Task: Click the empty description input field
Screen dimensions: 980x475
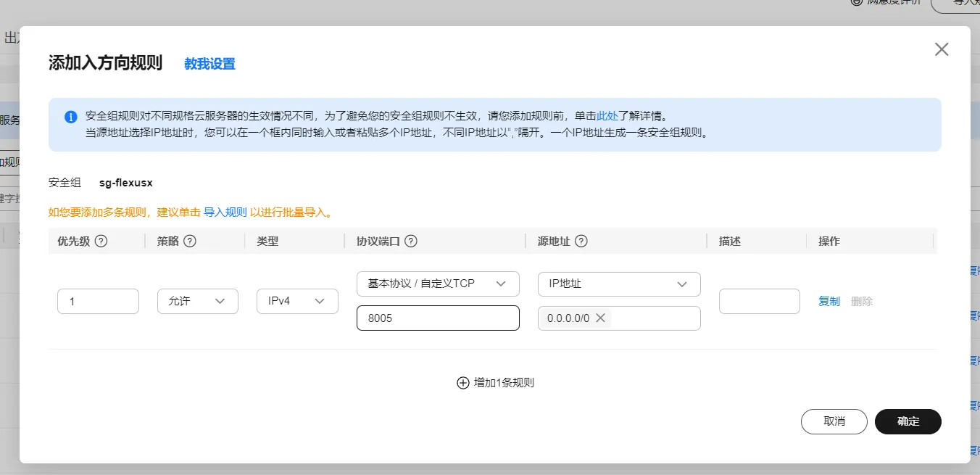Action: click(x=759, y=301)
